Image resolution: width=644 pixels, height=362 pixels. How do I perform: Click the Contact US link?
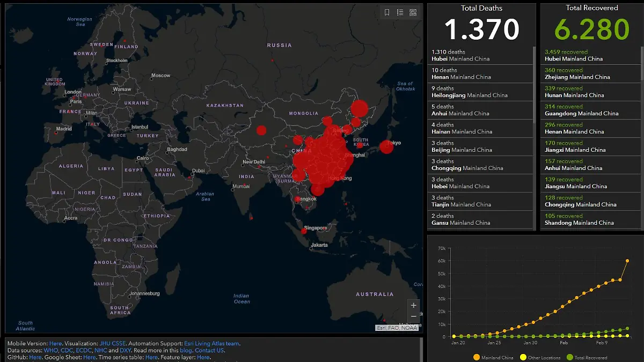209,350
